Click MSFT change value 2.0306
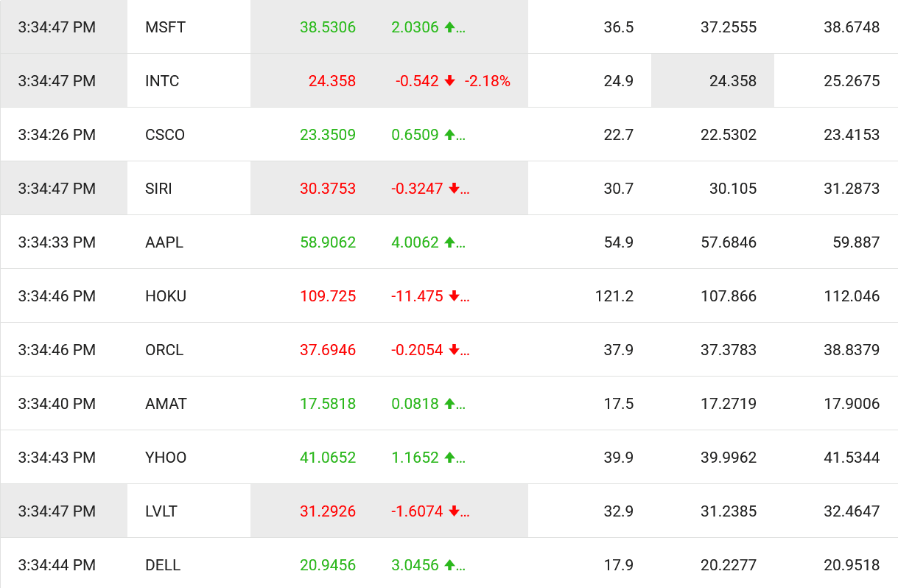Screen dimensions: 898x588 [x=415, y=27]
